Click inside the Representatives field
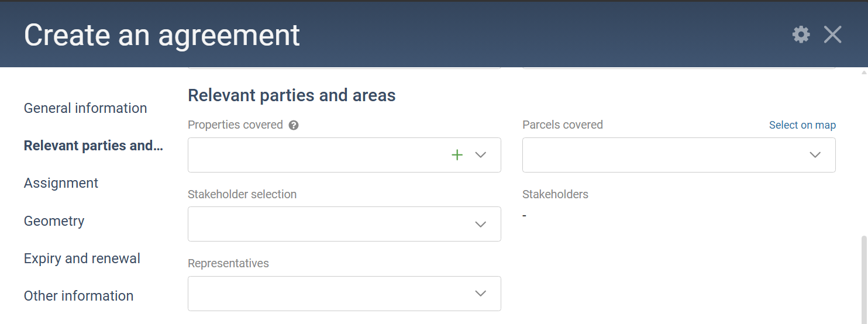The width and height of the screenshot is (868, 324). coord(344,294)
